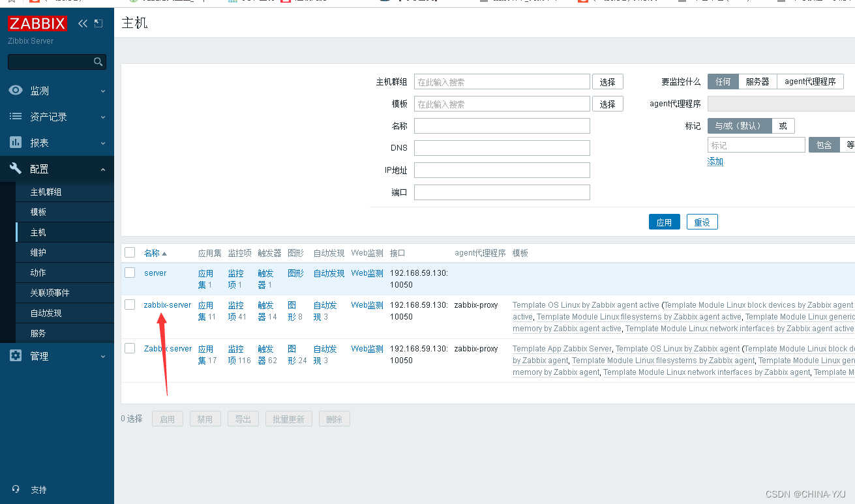This screenshot has height=504, width=855.
Task: Click the ZABBIX logo
Action: (x=37, y=23)
